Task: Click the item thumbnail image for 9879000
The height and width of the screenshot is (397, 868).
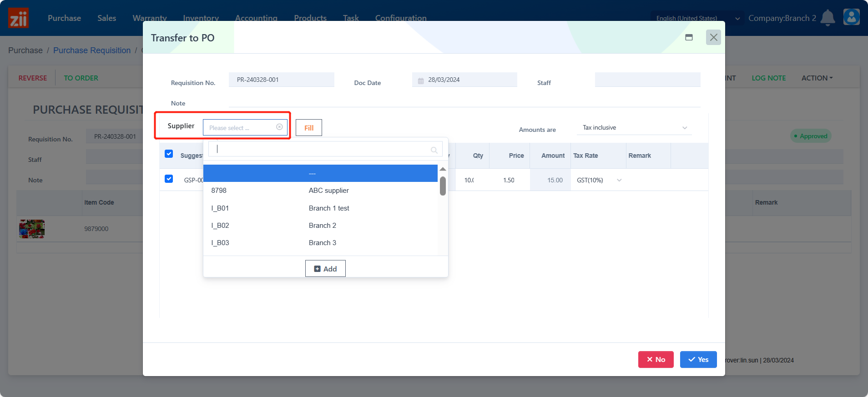Action: (32, 229)
